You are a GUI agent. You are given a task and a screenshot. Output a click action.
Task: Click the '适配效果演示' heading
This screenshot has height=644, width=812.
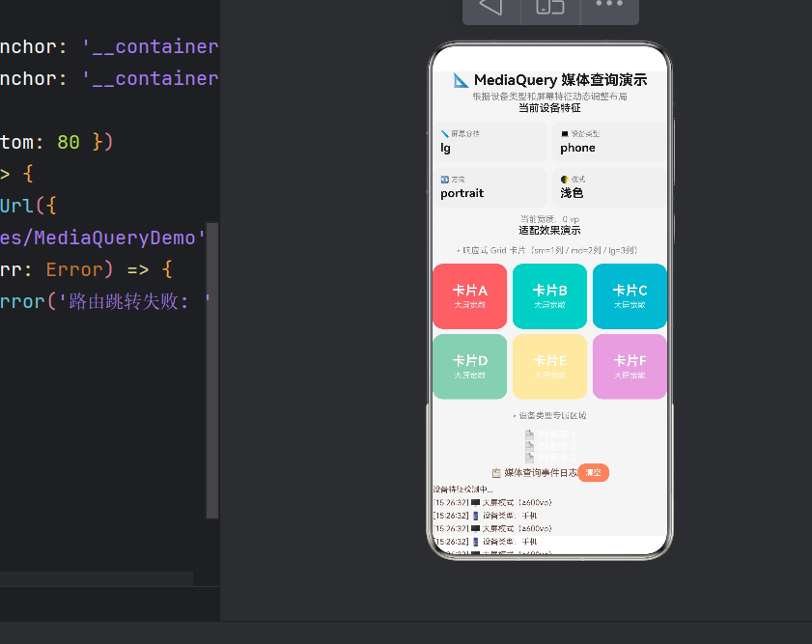click(x=549, y=231)
